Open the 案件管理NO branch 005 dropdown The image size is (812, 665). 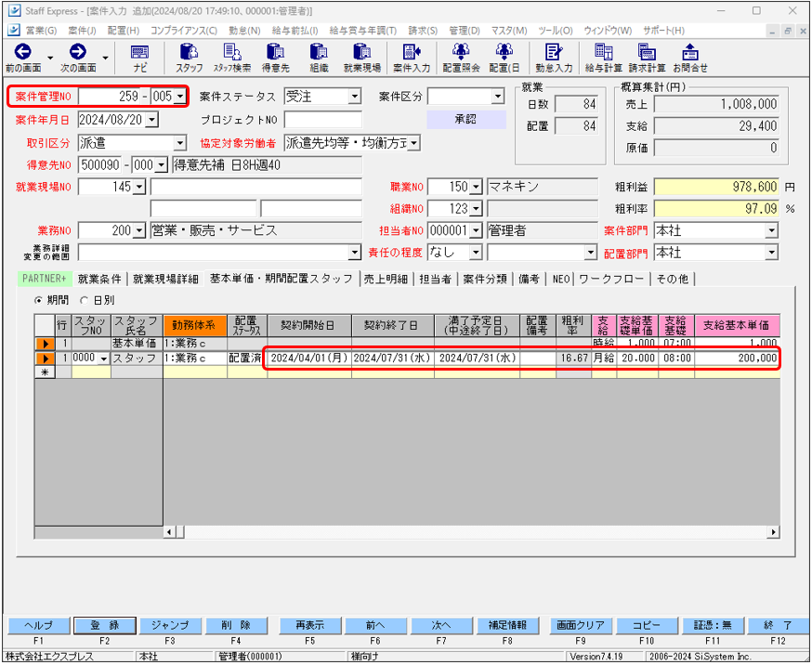179,97
